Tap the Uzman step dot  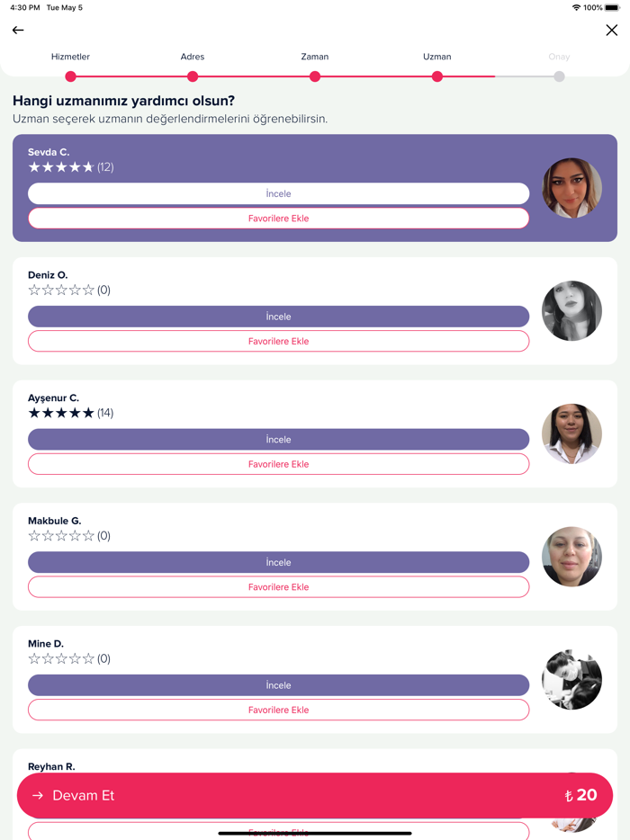coord(437,76)
